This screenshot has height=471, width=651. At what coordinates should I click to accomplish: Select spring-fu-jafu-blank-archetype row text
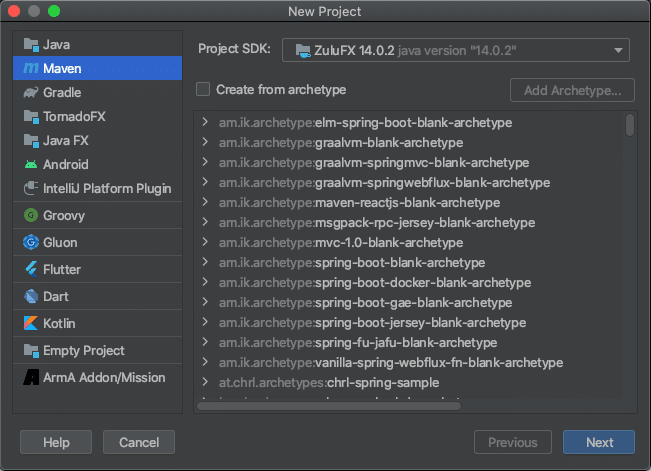point(358,343)
